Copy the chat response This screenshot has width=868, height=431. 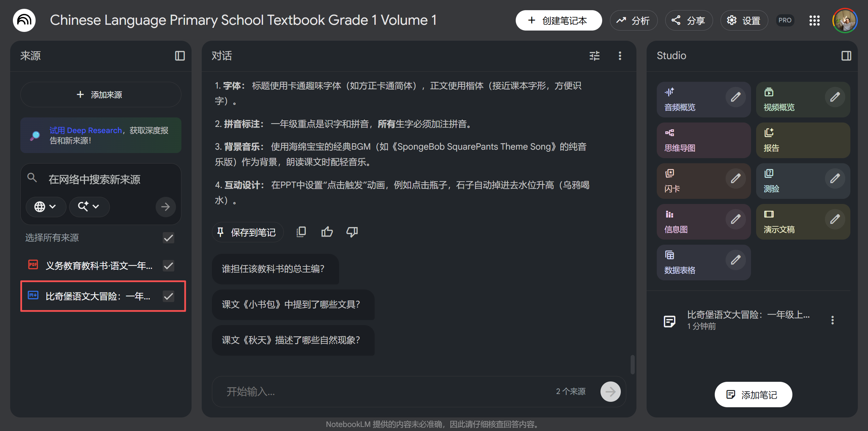300,232
